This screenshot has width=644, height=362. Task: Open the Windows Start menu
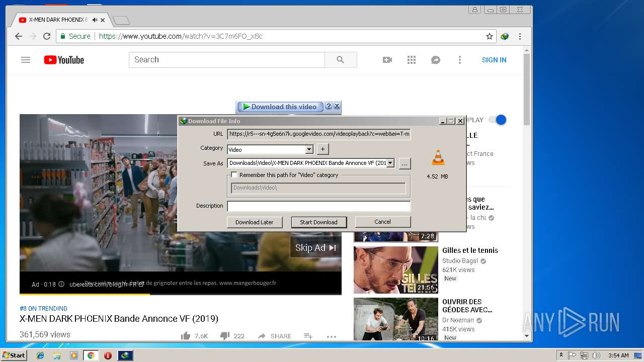(x=14, y=355)
